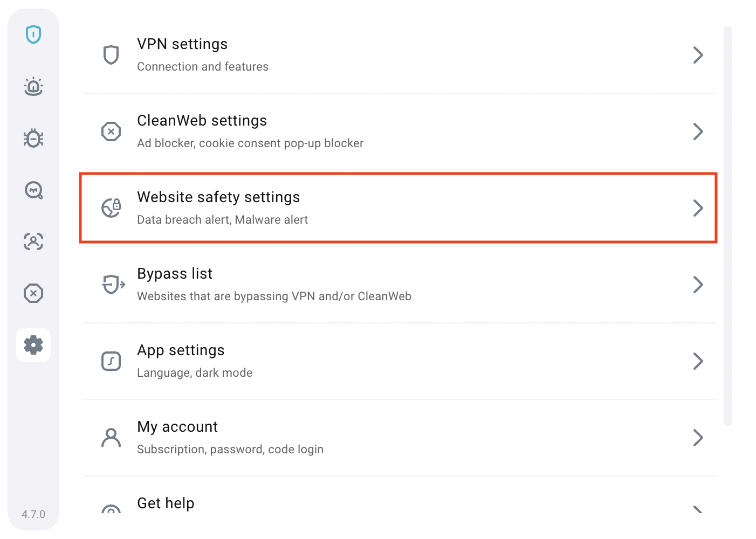The height and width of the screenshot is (539, 756).
Task: Open the App settings menu entry
Action: click(400, 361)
